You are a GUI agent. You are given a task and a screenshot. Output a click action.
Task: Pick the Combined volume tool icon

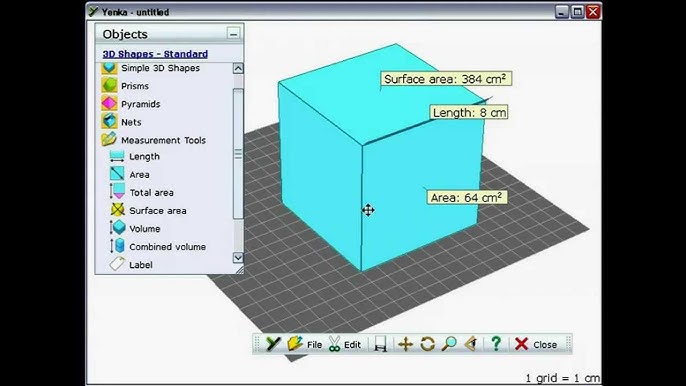click(x=117, y=246)
